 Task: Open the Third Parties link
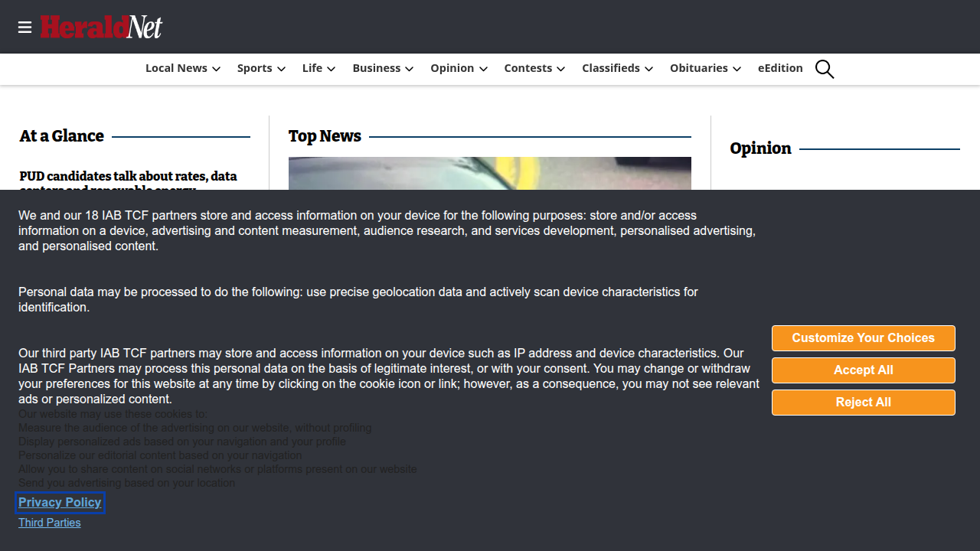(x=50, y=523)
